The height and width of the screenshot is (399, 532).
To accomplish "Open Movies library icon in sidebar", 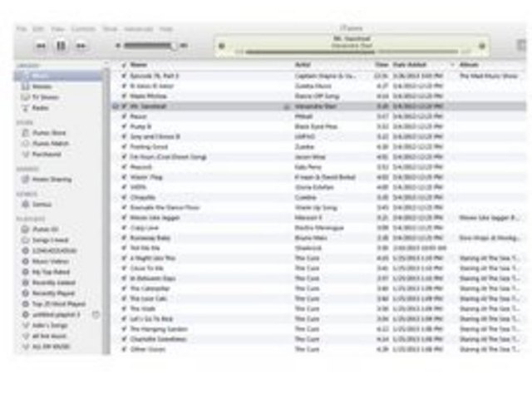I will (26, 86).
